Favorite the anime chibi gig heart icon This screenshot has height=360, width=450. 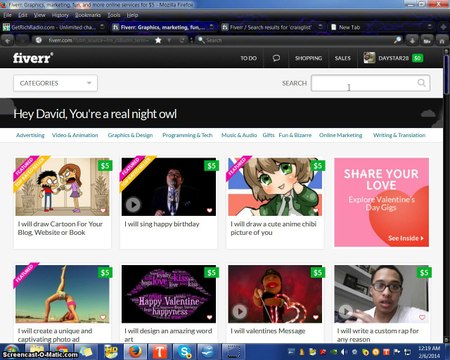(316, 210)
